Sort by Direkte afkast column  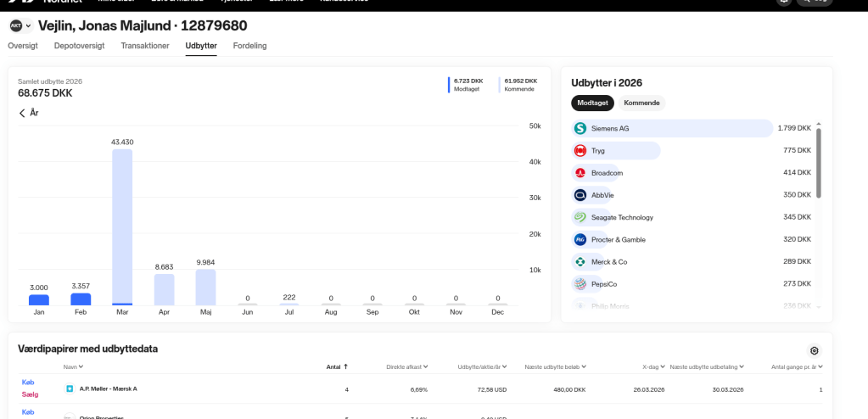(x=408, y=366)
